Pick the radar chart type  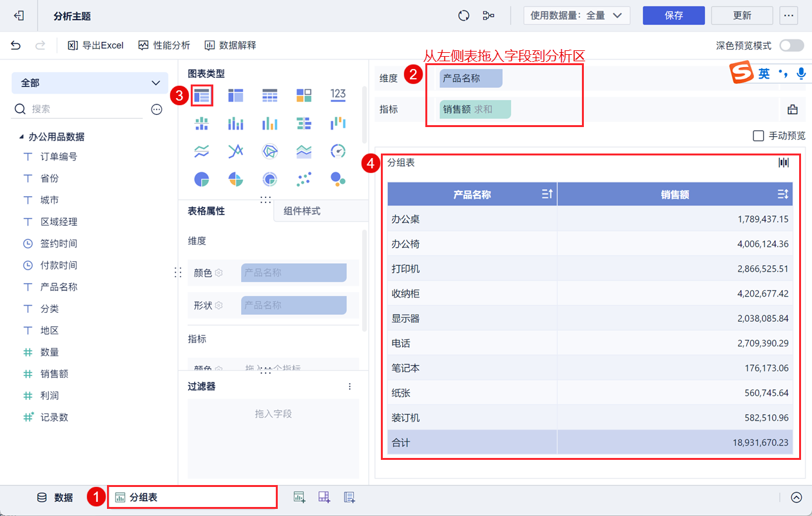269,151
